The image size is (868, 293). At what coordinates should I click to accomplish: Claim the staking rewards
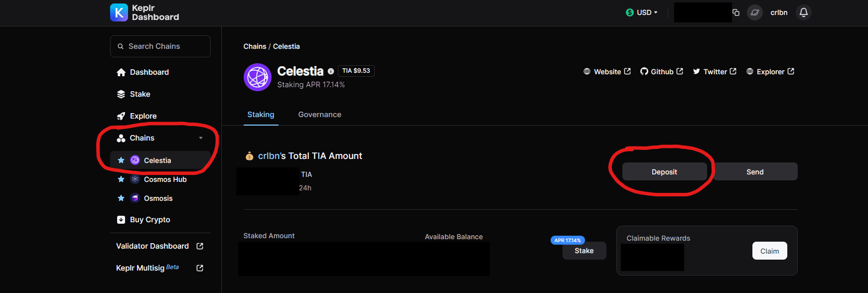[x=769, y=251]
